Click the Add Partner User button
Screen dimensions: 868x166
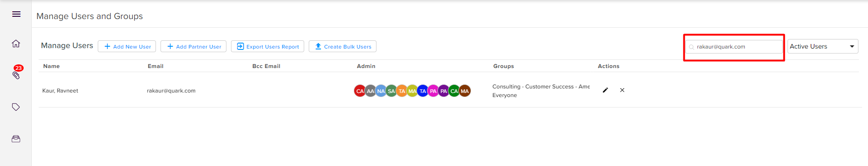193,46
